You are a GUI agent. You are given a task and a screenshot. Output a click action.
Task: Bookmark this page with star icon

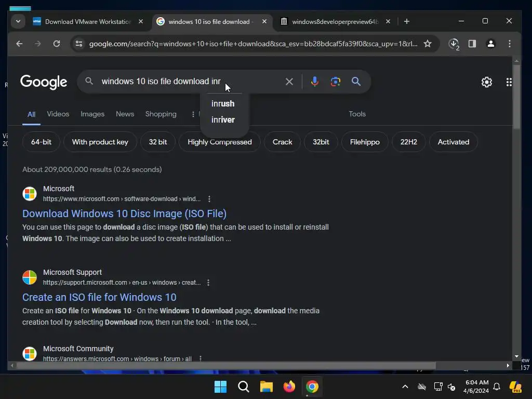(428, 44)
